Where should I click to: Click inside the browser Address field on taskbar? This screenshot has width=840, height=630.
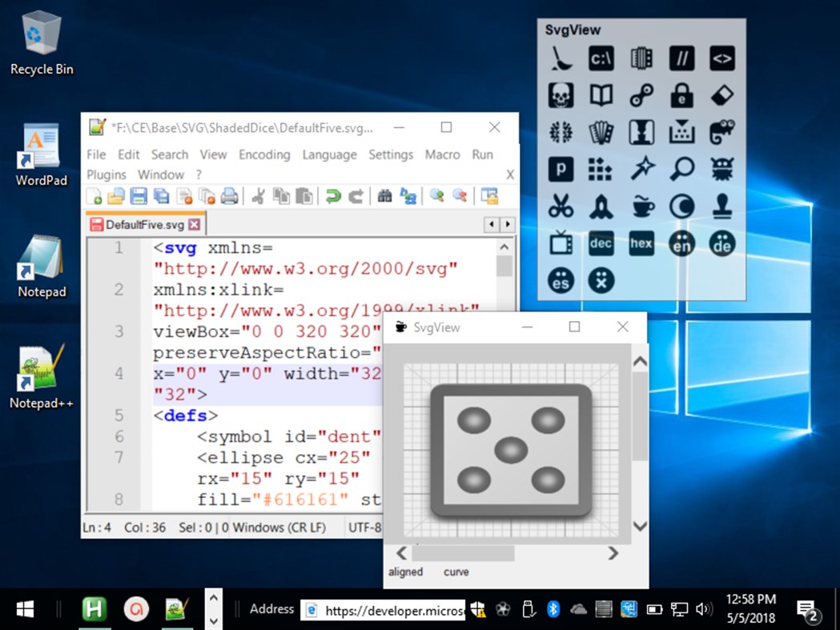point(384,609)
